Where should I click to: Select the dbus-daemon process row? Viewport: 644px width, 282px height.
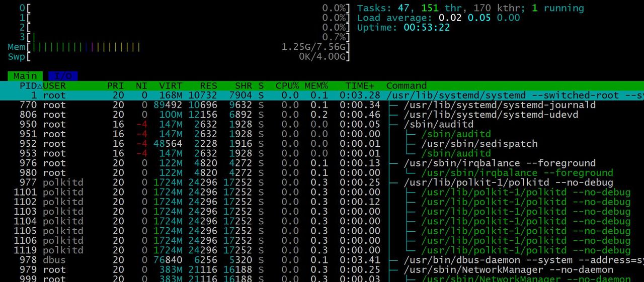[x=322, y=260]
